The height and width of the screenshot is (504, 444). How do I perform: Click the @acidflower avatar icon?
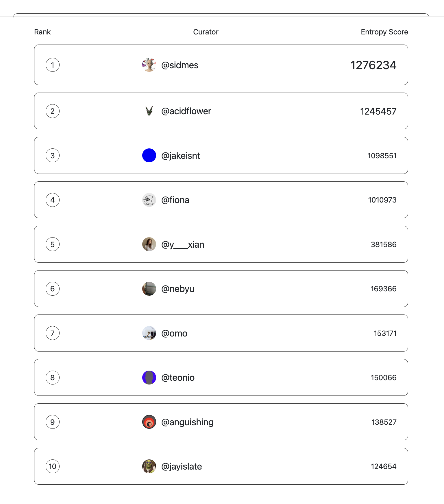tap(149, 111)
